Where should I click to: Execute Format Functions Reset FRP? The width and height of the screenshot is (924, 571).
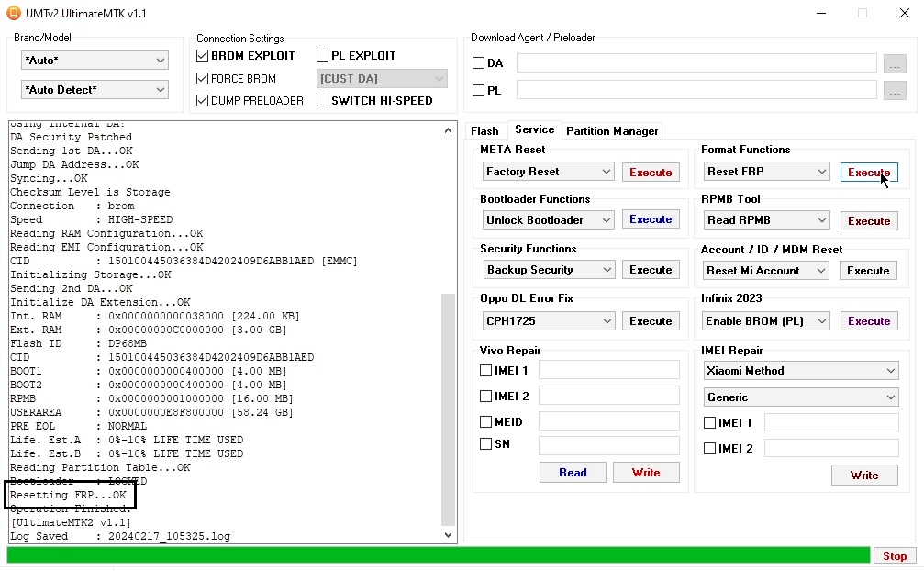(x=869, y=172)
